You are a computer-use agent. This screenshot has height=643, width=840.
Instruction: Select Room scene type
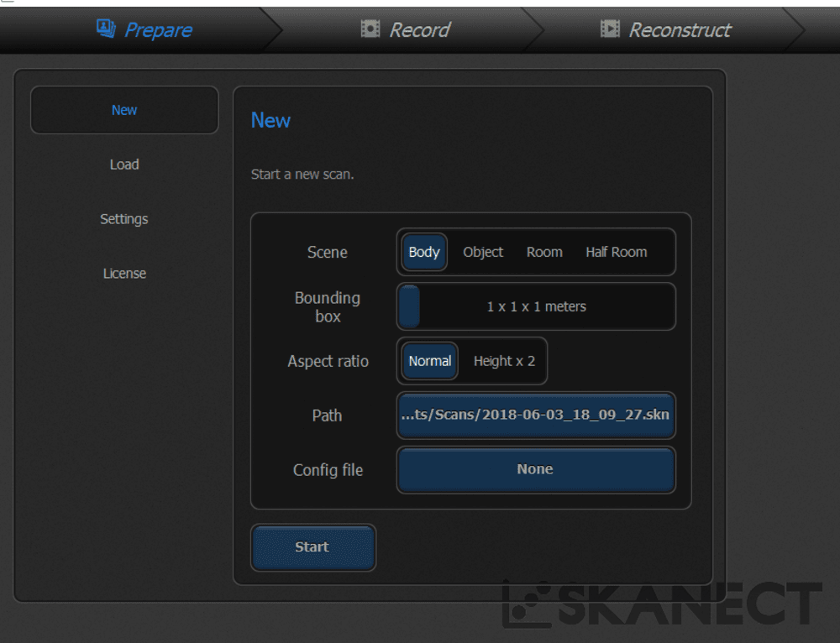pyautogui.click(x=544, y=252)
